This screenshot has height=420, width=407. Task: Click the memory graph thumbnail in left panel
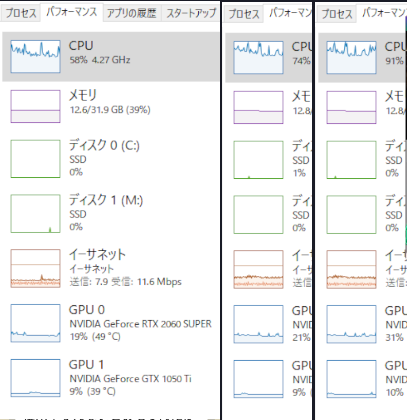point(35,106)
